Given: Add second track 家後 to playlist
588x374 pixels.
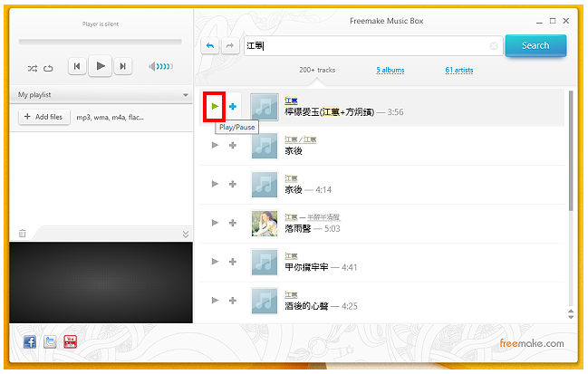Looking at the screenshot, I should [x=233, y=145].
